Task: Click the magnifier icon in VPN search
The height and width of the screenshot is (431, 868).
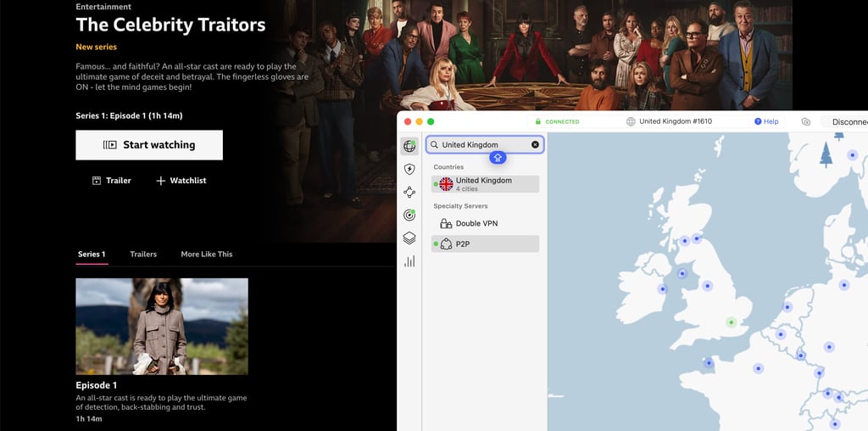Action: coord(435,144)
